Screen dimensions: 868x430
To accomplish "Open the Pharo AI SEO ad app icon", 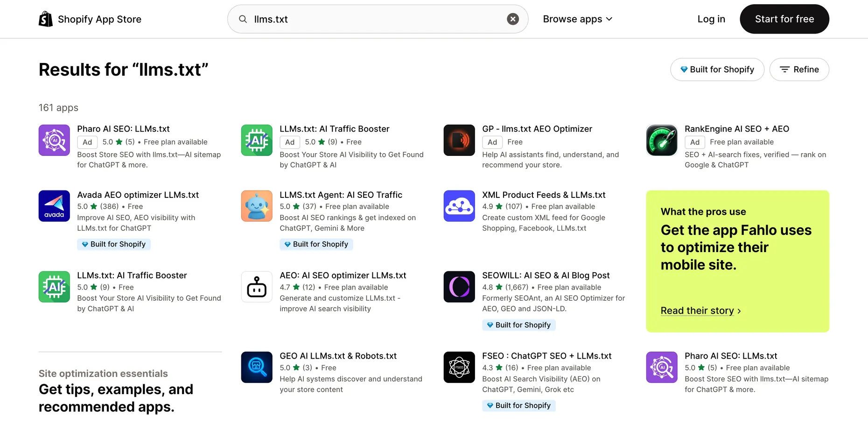I will [x=54, y=140].
